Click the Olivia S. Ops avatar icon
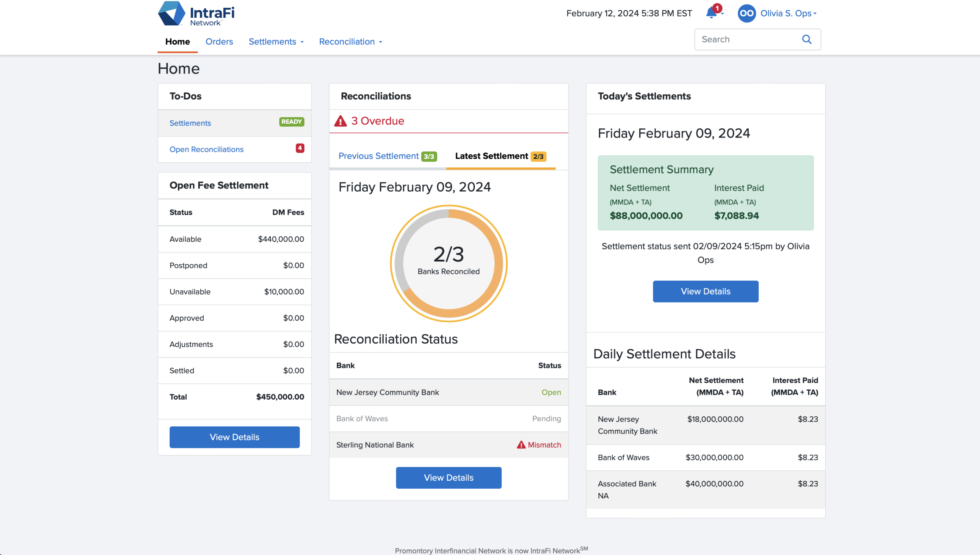The height and width of the screenshot is (555, 980). [x=746, y=13]
